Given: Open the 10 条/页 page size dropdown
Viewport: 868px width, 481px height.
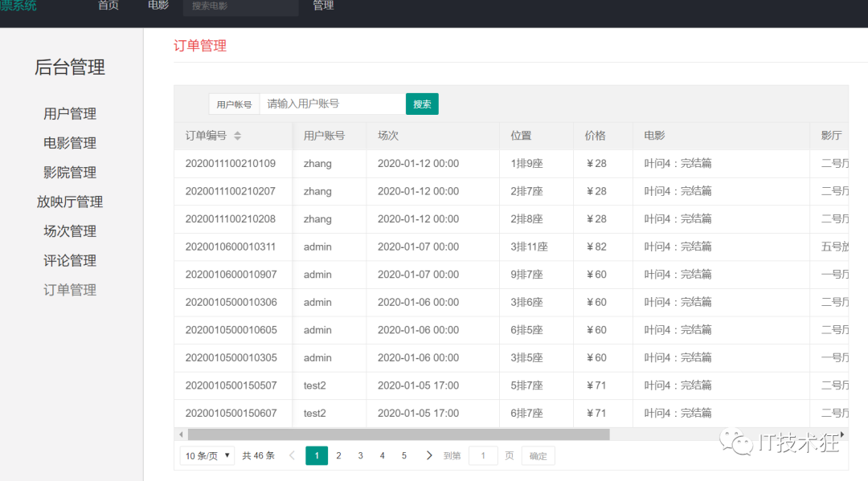Looking at the screenshot, I should point(207,455).
